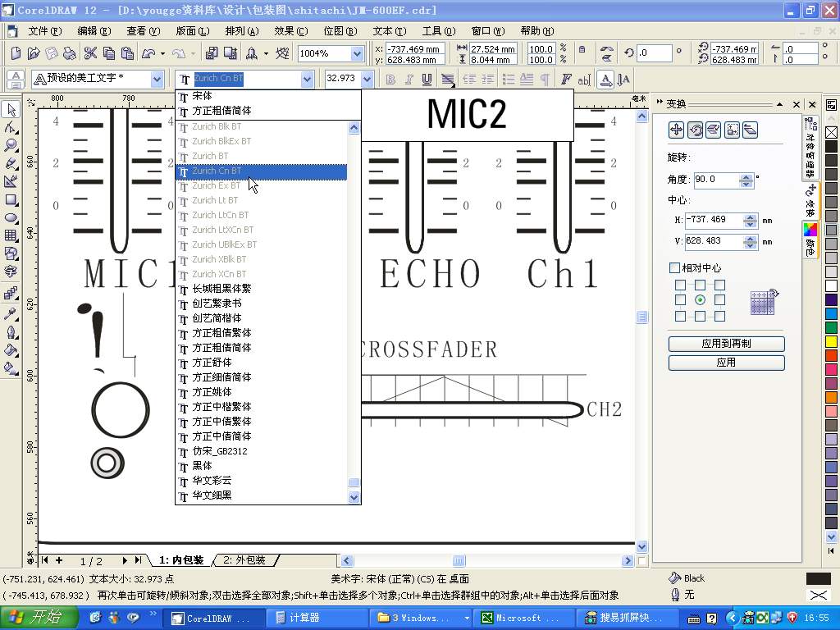This screenshot has height=630, width=840.
Task: Open 搜易抓屏快 taskbar button
Action: tap(626, 618)
